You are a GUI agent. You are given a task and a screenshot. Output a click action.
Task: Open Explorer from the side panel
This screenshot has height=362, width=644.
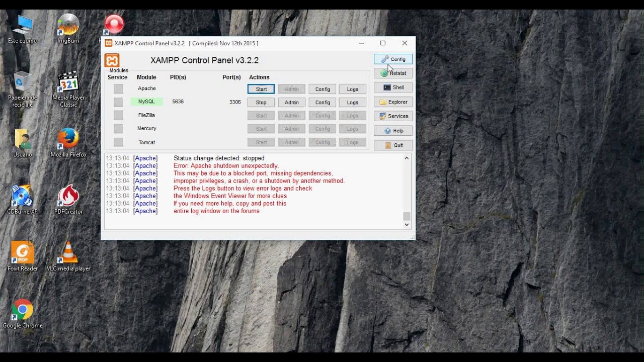(393, 102)
